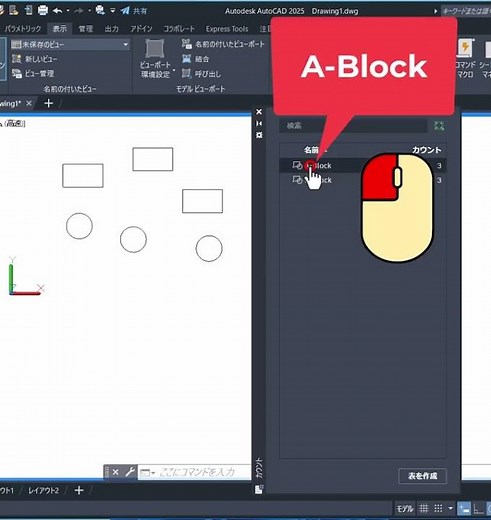Click the 高面 view label in viewport
This screenshot has width=491, height=520.
15,124
